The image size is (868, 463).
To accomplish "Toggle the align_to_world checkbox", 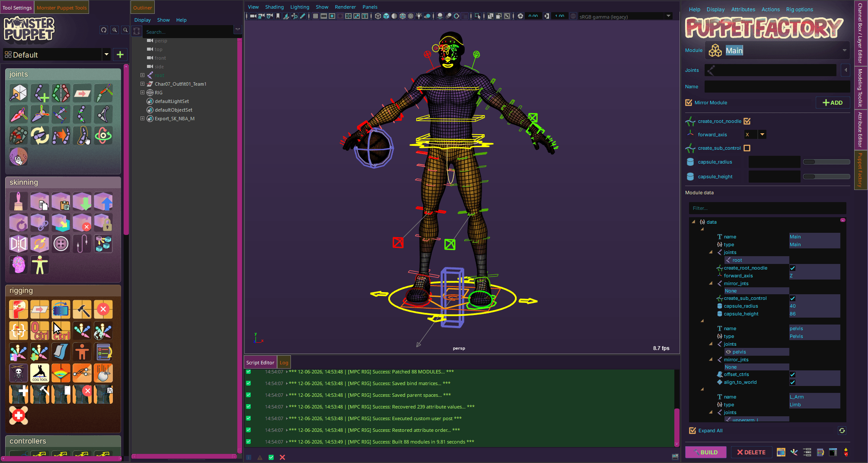I will click(792, 383).
